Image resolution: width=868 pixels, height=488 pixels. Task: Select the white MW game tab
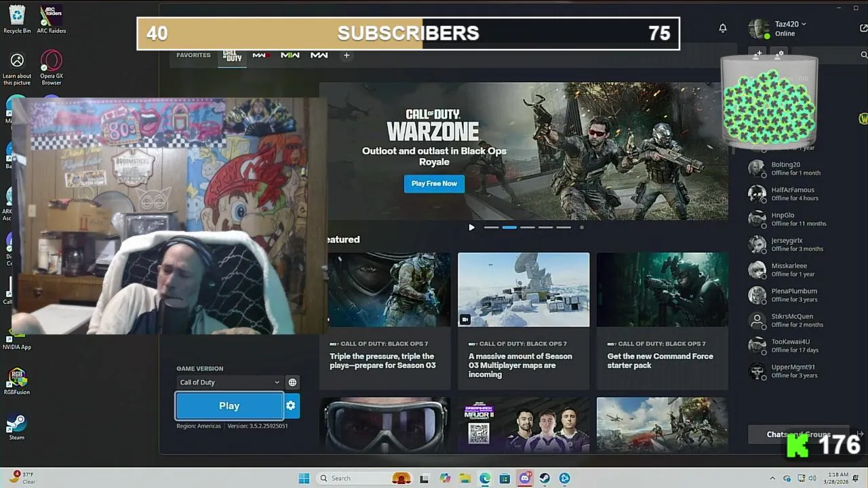tap(319, 55)
